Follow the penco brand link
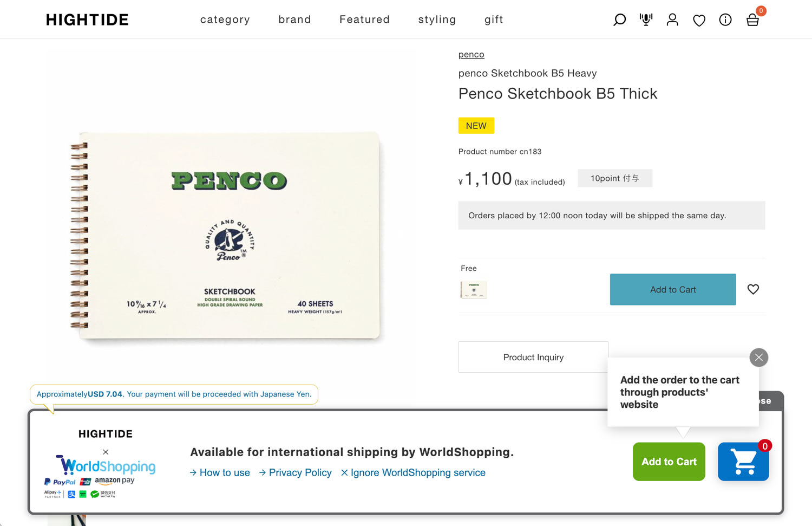 pyautogui.click(x=471, y=54)
